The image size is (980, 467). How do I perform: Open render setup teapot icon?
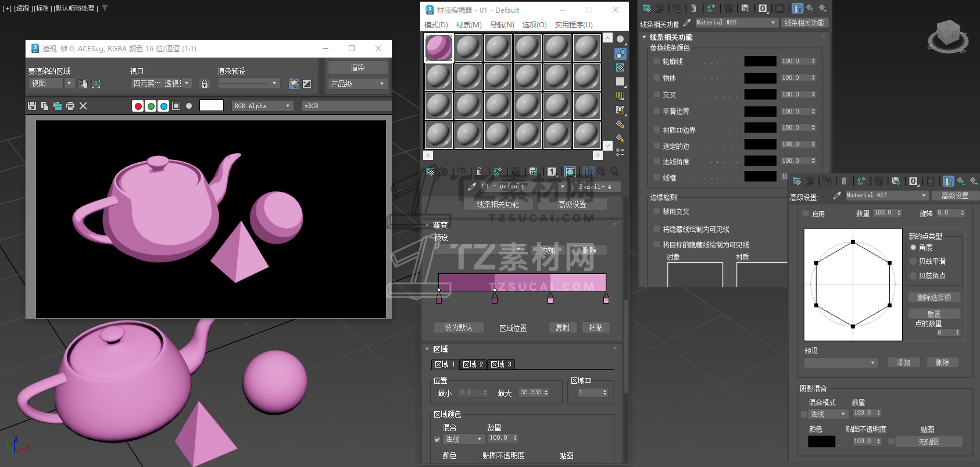coord(294,84)
